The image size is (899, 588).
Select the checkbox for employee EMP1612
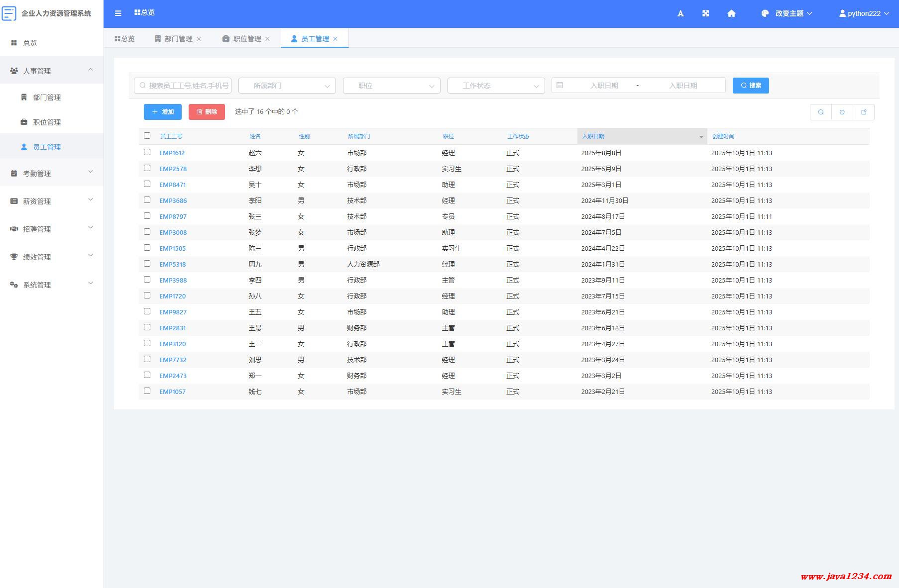pyautogui.click(x=147, y=152)
